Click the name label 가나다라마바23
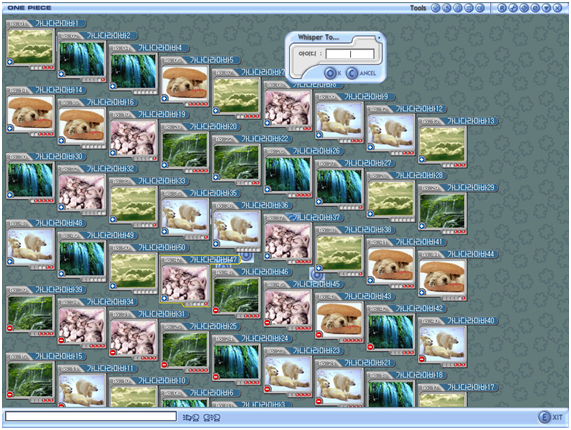571x430 pixels. click(316, 351)
